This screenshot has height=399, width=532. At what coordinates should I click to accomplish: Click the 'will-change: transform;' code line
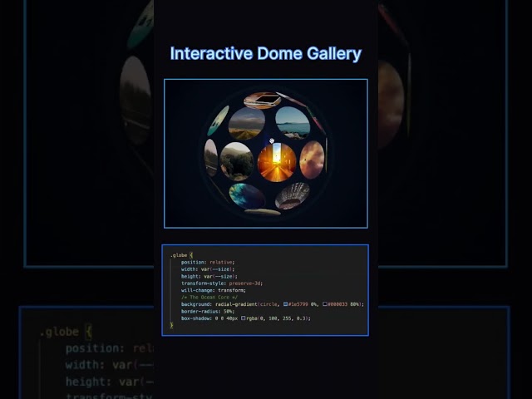click(x=214, y=290)
